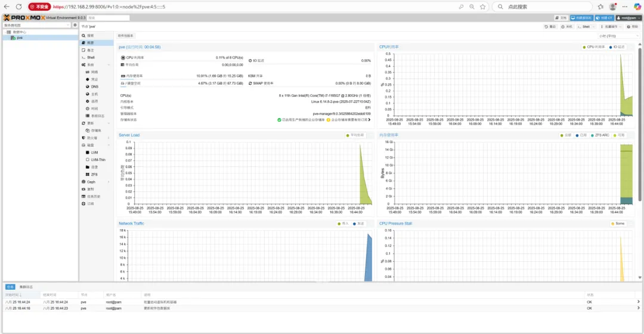Open the ZFS disk page
Image resolution: width=644 pixels, height=334 pixels.
coord(94,174)
